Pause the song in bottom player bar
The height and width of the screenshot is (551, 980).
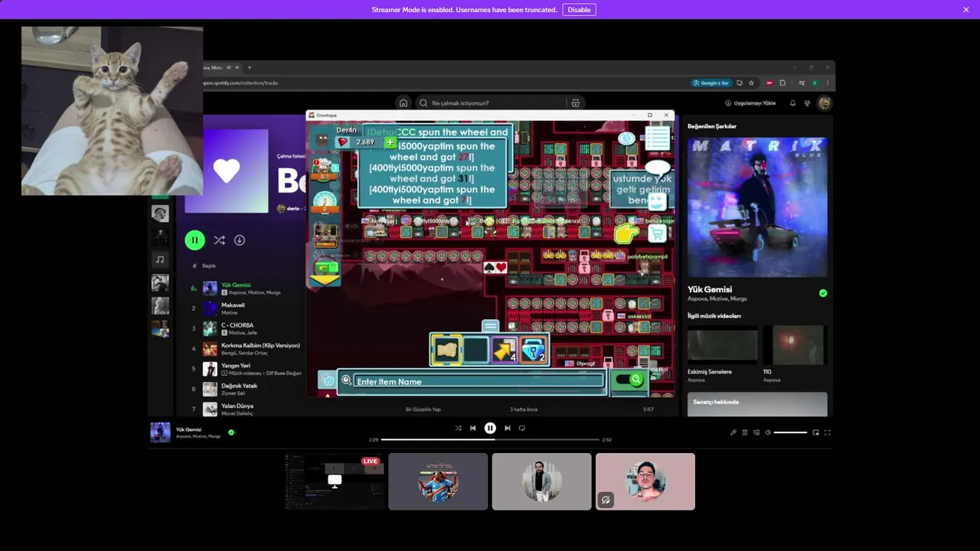click(x=490, y=429)
